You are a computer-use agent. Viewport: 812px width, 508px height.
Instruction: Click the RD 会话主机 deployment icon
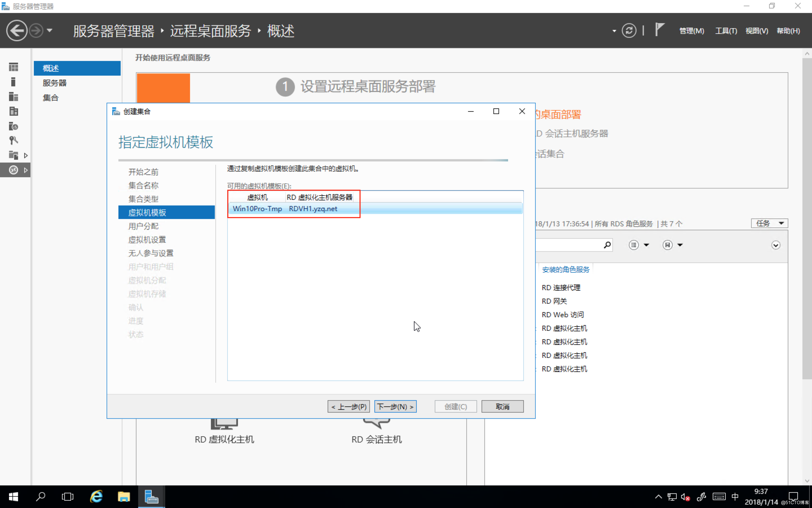(x=376, y=424)
